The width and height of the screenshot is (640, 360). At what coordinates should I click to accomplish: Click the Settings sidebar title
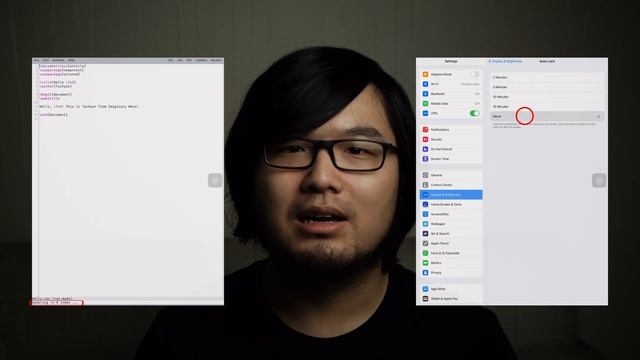coord(451,61)
